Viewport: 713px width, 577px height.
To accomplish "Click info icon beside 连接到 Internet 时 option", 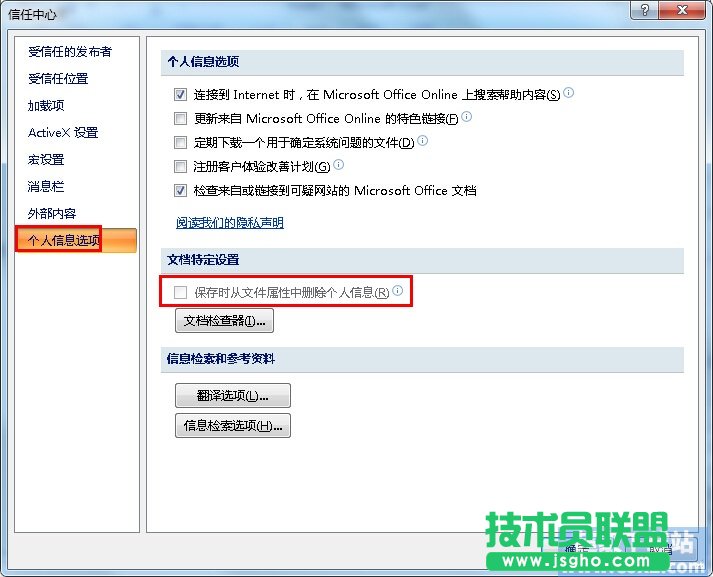I will click(569, 93).
